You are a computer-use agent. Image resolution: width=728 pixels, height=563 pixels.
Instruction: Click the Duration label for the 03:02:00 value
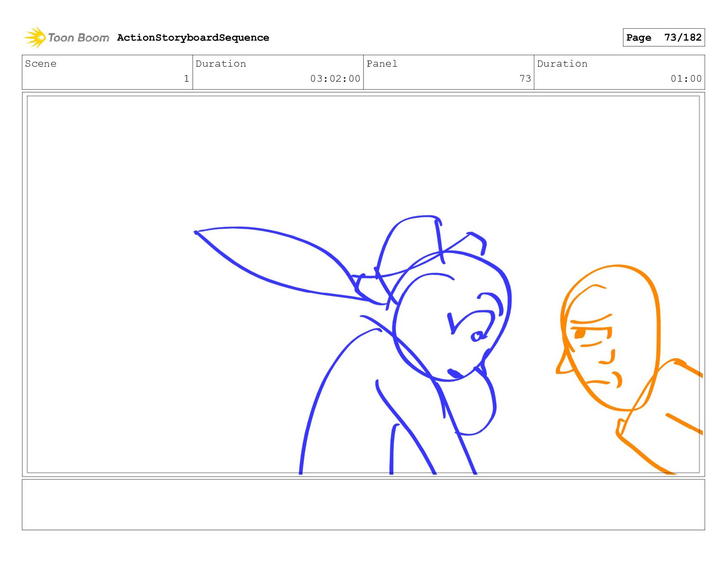[x=221, y=64]
